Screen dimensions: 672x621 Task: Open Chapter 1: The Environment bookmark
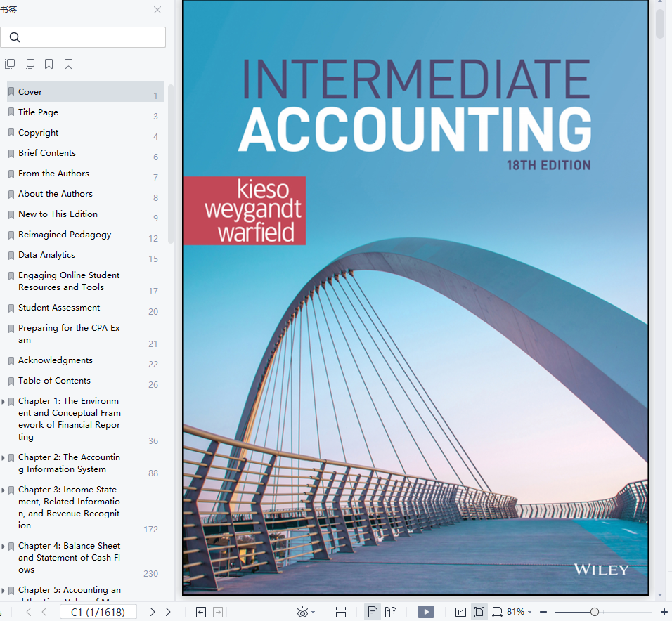point(70,419)
